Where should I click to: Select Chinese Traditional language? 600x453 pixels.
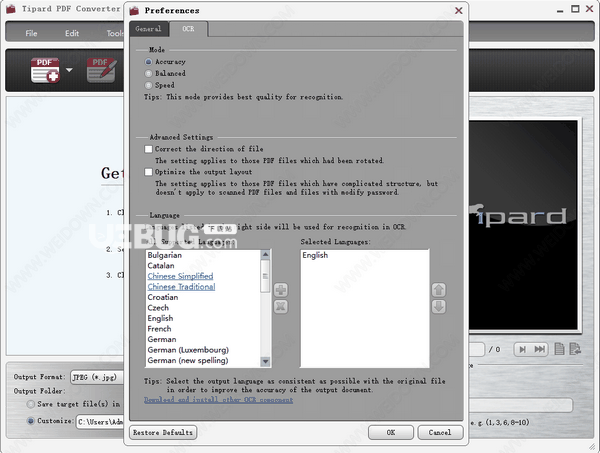[x=181, y=287]
